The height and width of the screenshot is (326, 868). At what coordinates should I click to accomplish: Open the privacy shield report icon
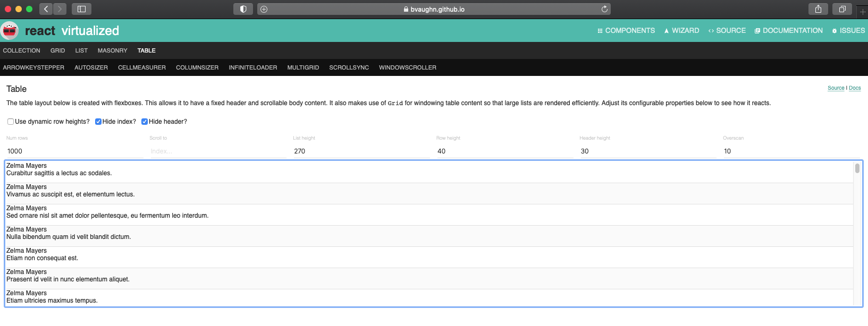pyautogui.click(x=243, y=9)
